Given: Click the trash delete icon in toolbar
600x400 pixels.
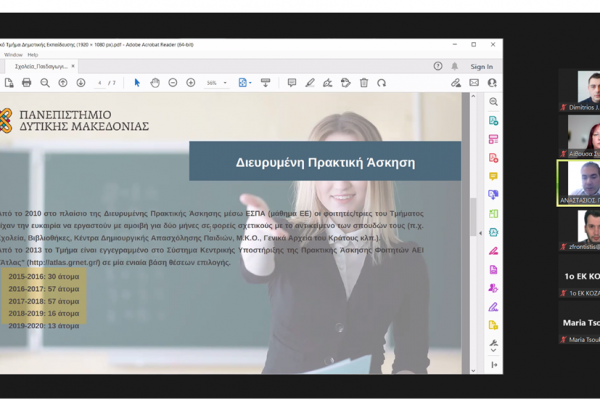Looking at the screenshot, I should [364, 83].
